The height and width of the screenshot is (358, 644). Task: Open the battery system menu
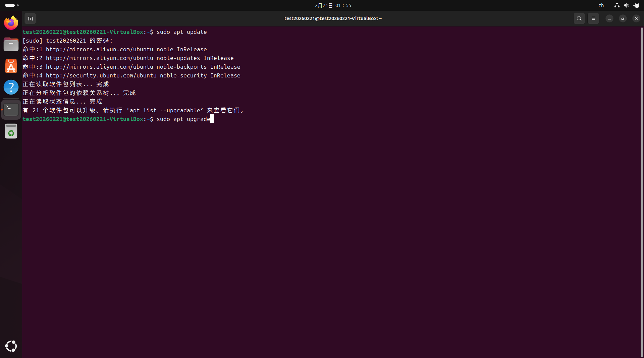tap(636, 5)
